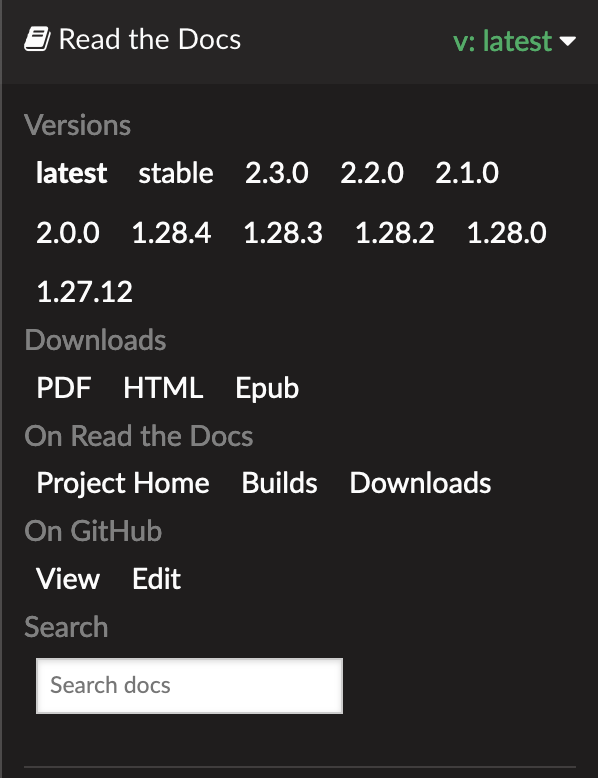Screen dimensions: 598x778
Task: Open docs for version 2.2.0
Action: pyautogui.click(x=372, y=173)
